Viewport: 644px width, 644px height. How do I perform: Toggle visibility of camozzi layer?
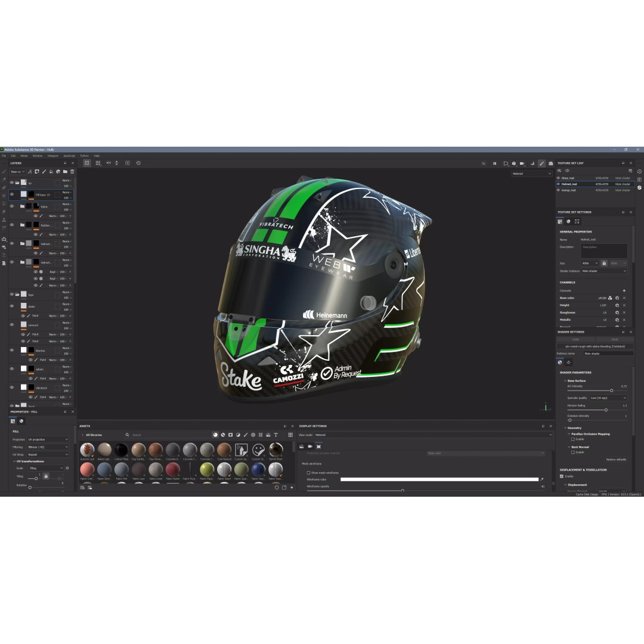[x=12, y=324]
